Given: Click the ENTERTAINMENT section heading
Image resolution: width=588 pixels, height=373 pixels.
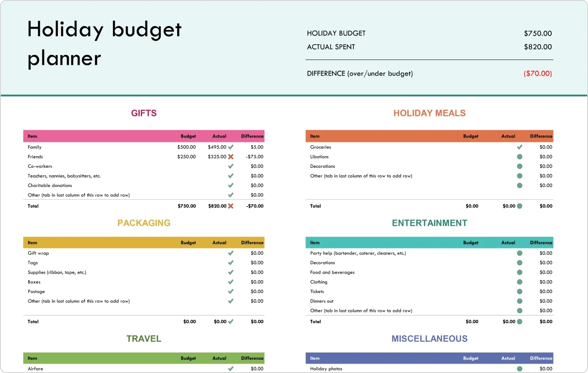Looking at the screenshot, I should 430,223.
